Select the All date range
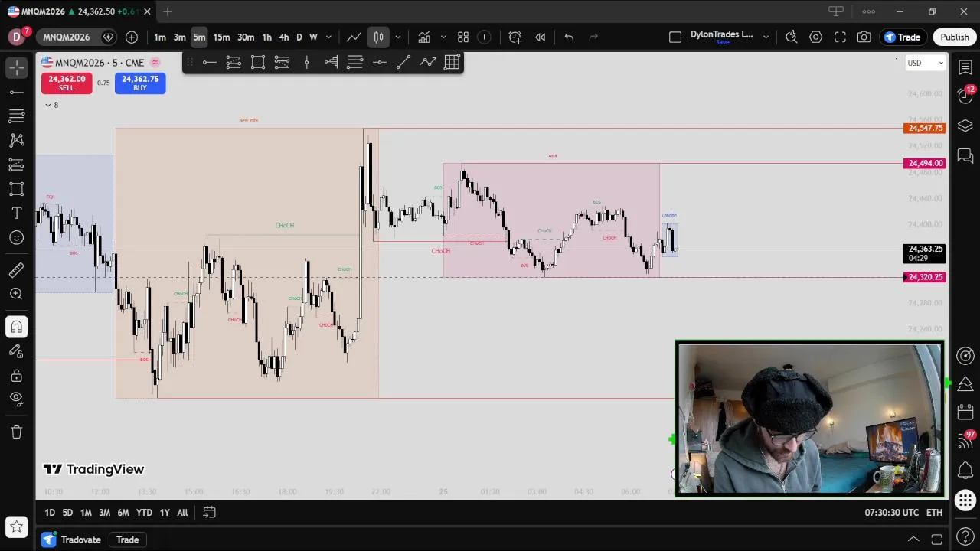The width and height of the screenshot is (980, 551). [182, 513]
